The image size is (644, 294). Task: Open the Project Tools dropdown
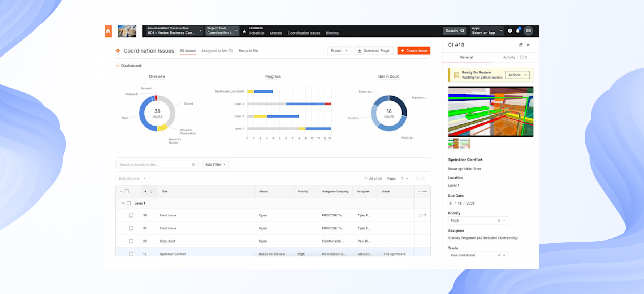[222, 31]
